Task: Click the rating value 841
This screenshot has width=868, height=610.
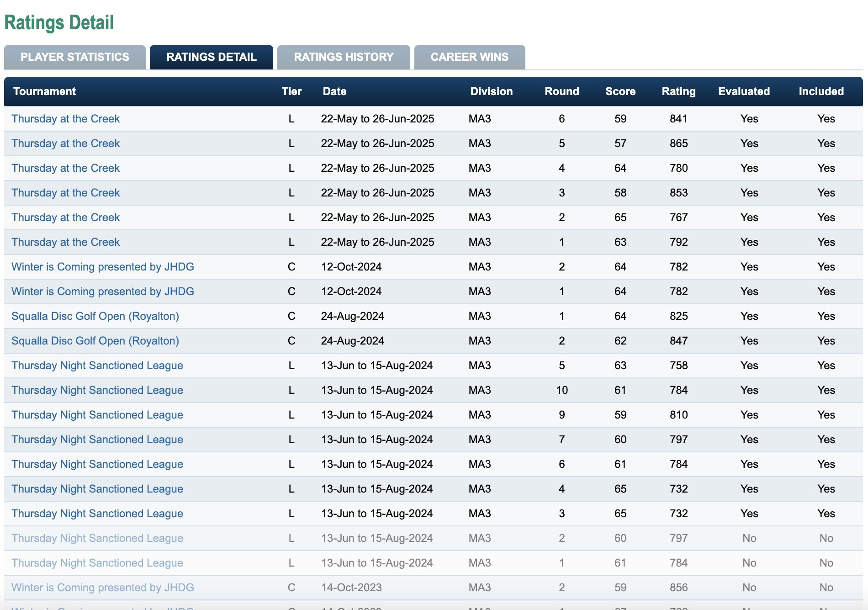Action: pyautogui.click(x=679, y=119)
